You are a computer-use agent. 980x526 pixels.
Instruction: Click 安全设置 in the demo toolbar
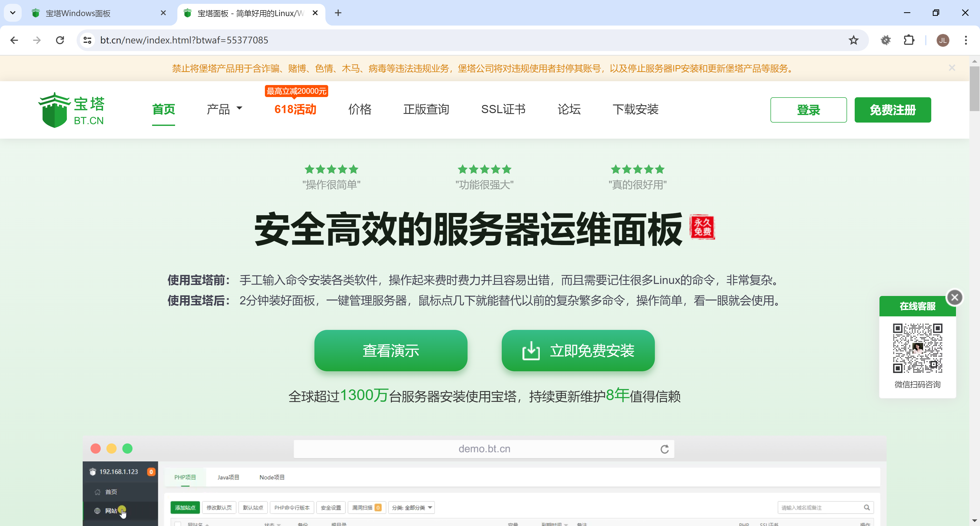(330, 508)
